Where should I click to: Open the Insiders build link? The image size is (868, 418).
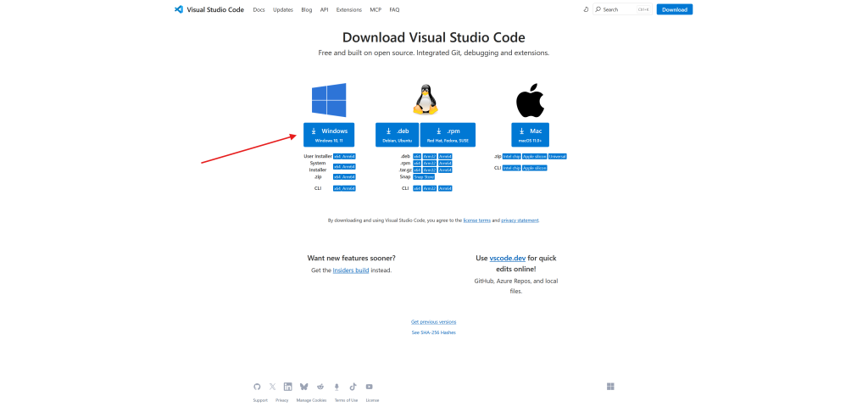pyautogui.click(x=350, y=270)
